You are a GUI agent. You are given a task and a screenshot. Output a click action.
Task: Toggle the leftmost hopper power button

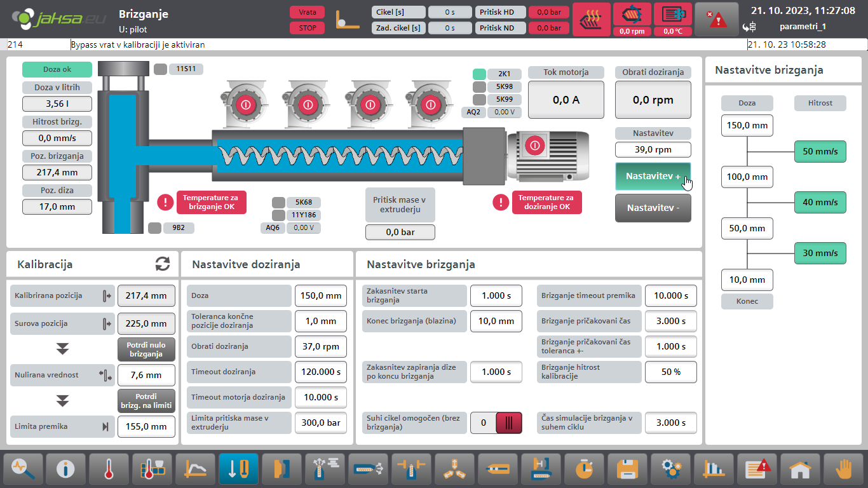[247, 104]
